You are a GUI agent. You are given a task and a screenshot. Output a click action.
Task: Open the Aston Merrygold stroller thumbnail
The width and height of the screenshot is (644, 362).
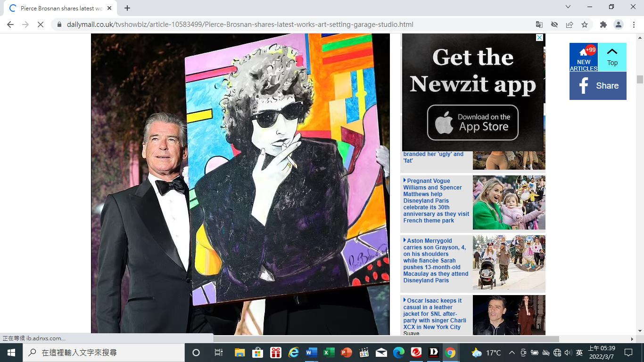509,263
